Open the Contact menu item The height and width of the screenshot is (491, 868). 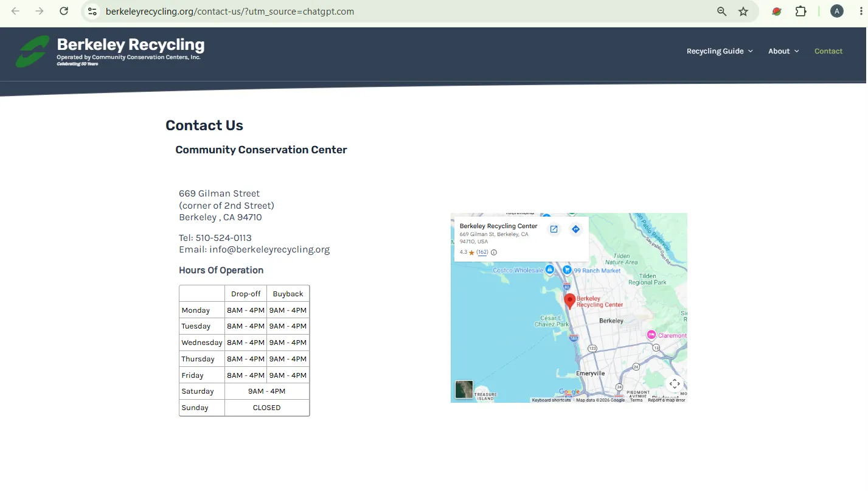tap(828, 51)
